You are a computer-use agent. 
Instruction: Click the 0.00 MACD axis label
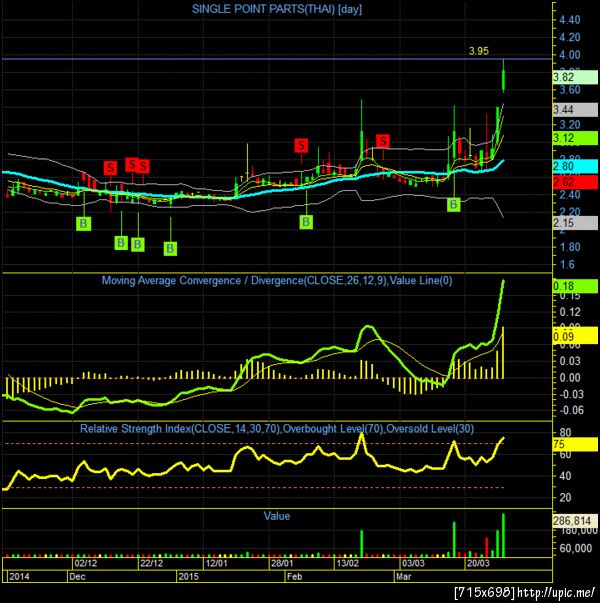[x=570, y=378]
